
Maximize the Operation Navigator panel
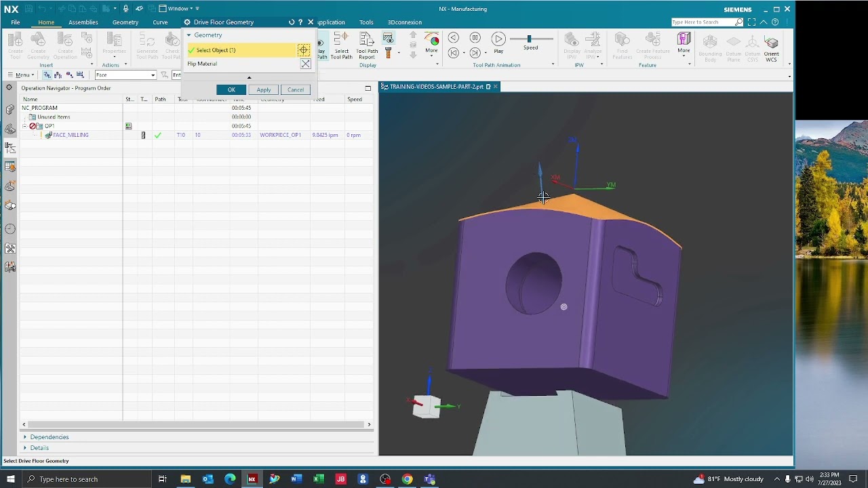(x=368, y=88)
